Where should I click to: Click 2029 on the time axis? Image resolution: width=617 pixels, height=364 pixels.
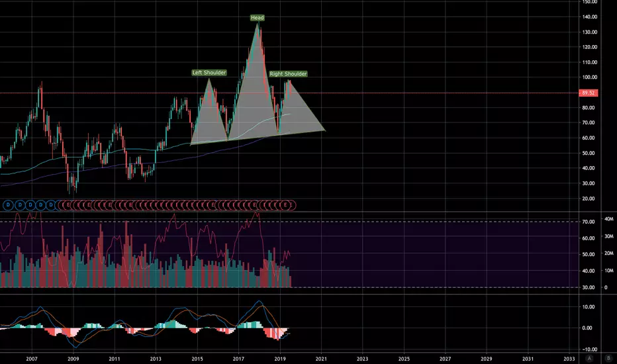click(487, 359)
